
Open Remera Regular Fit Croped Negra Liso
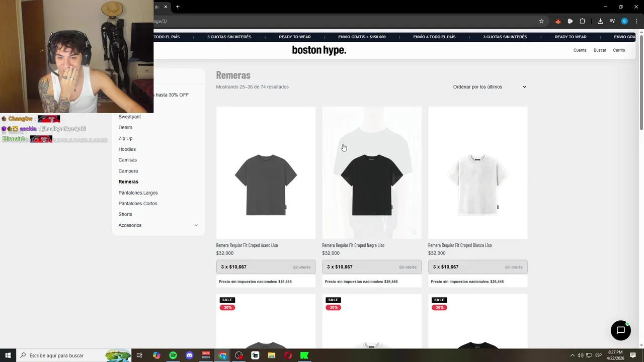tap(353, 245)
